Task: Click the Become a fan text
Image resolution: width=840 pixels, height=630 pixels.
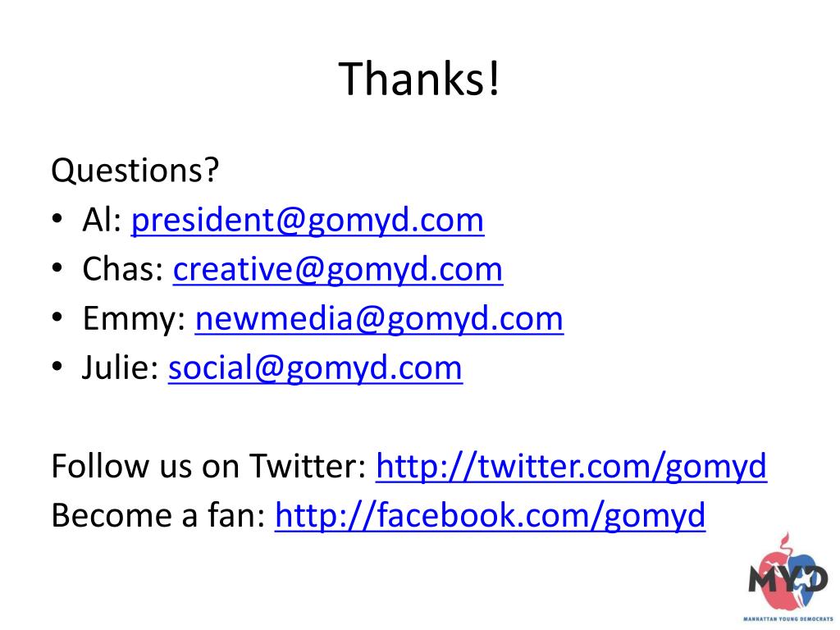Action: point(158,515)
